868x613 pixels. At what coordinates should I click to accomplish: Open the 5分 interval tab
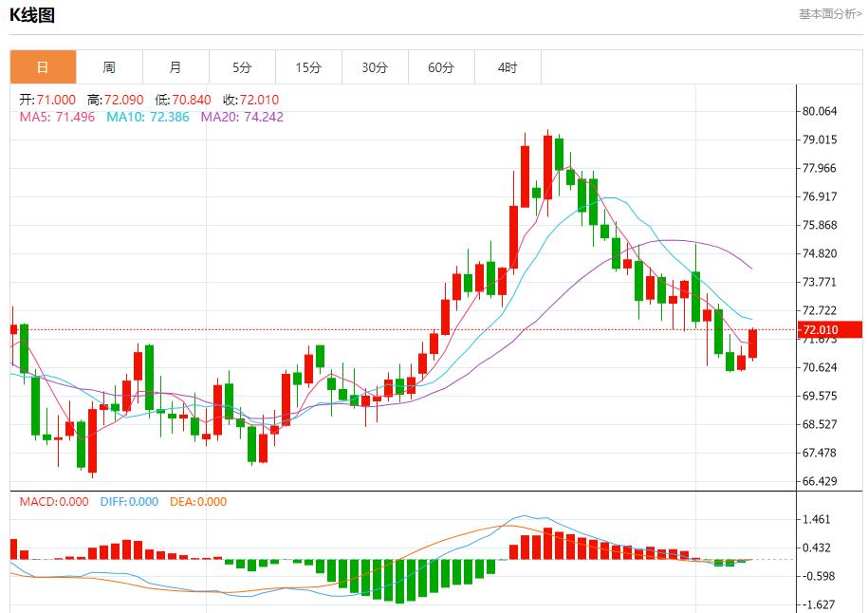(x=243, y=67)
